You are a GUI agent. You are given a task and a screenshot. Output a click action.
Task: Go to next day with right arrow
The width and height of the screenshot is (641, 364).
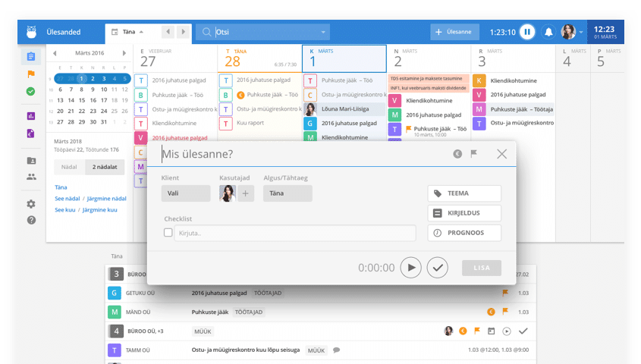pyautogui.click(x=183, y=32)
